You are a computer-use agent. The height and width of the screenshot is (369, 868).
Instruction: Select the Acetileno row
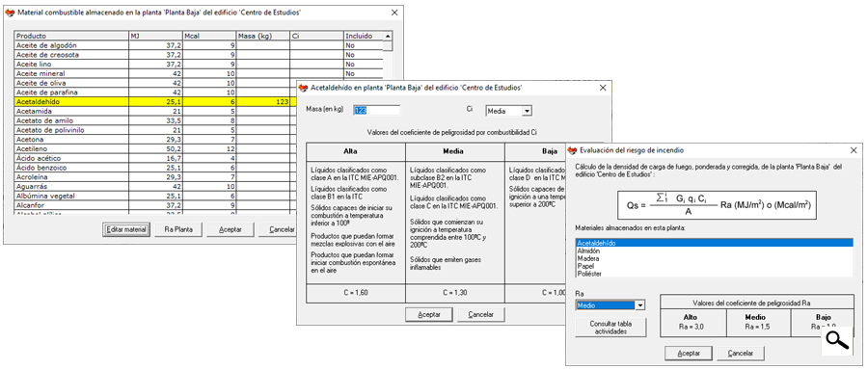tap(155, 148)
